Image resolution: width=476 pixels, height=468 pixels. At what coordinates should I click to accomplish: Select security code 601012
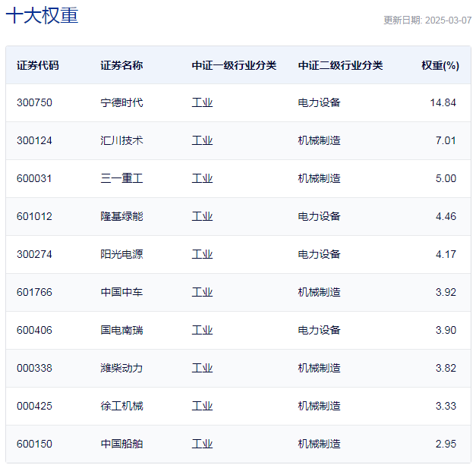pyautogui.click(x=34, y=216)
